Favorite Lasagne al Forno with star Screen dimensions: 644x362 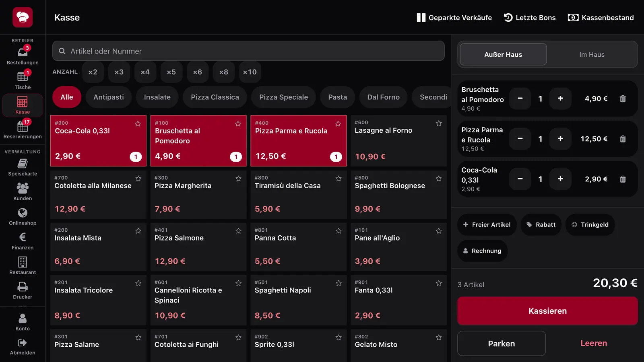point(439,123)
